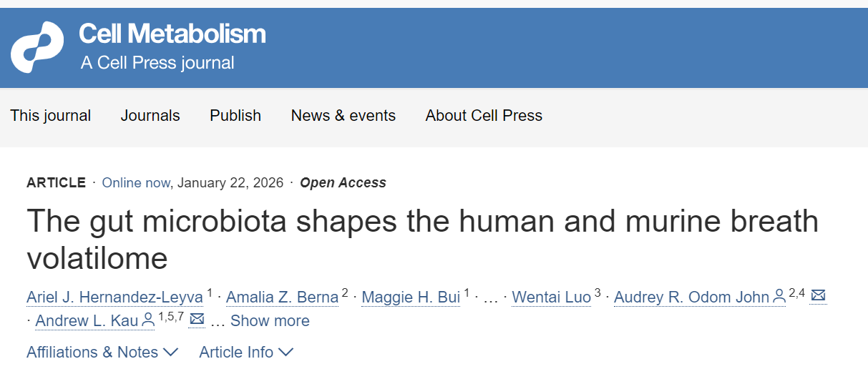Expand Affiliations & Notes section
The image size is (868, 369).
coord(102,353)
